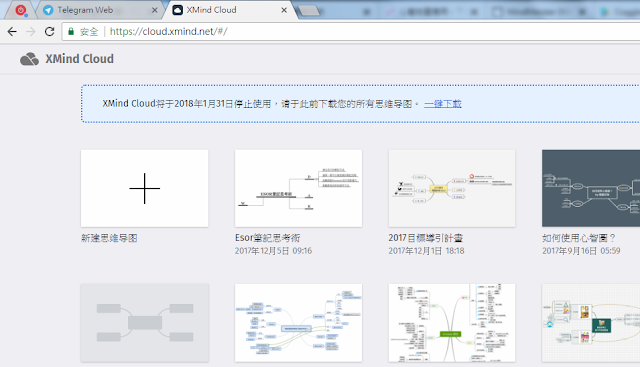640x367 pixels.
Task: Click the green secure padlock icon
Action: coord(71,31)
